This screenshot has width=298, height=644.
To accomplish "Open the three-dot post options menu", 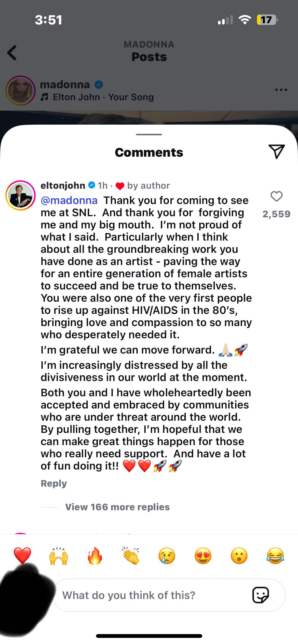I will coord(281,90).
